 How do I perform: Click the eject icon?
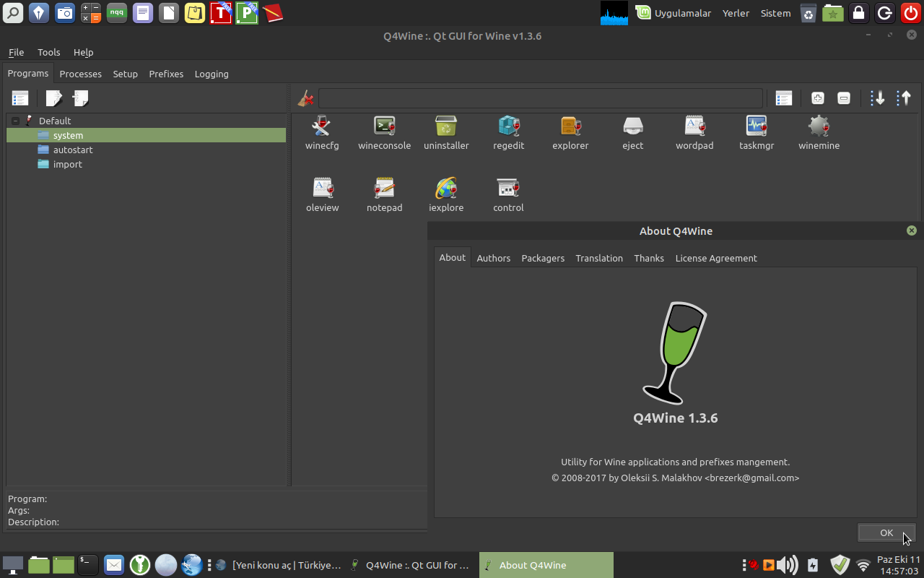(632, 133)
